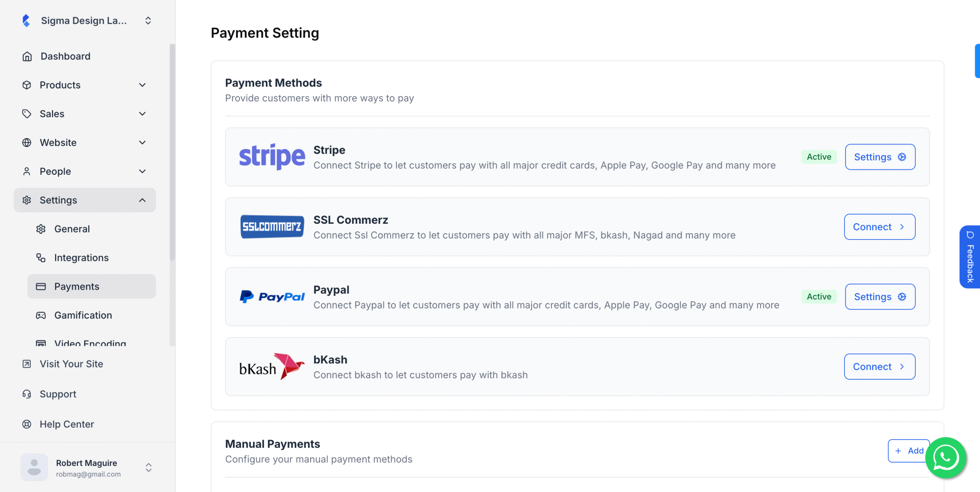Image resolution: width=980 pixels, height=492 pixels.
Task: Open the Robert Maguire account switcher
Action: (148, 467)
